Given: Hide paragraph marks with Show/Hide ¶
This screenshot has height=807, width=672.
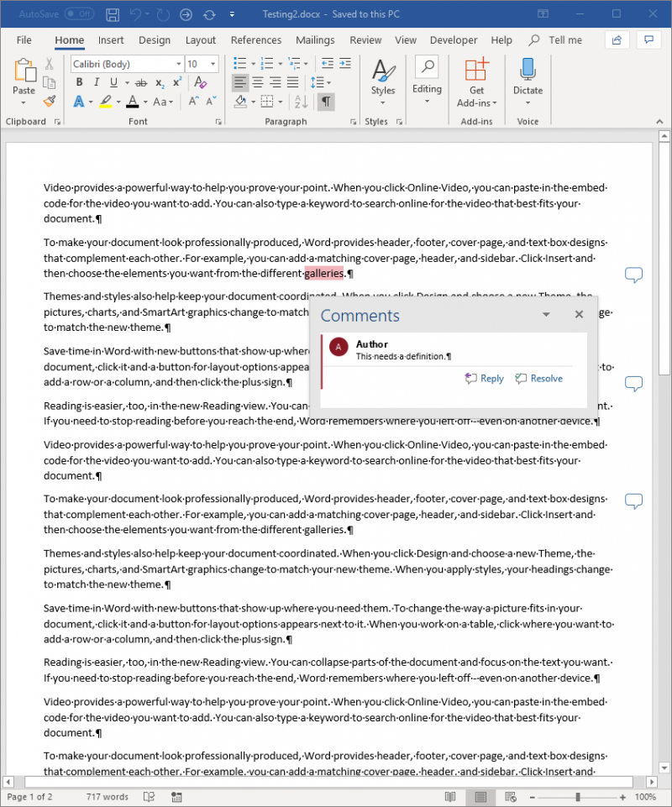Looking at the screenshot, I should (326, 102).
